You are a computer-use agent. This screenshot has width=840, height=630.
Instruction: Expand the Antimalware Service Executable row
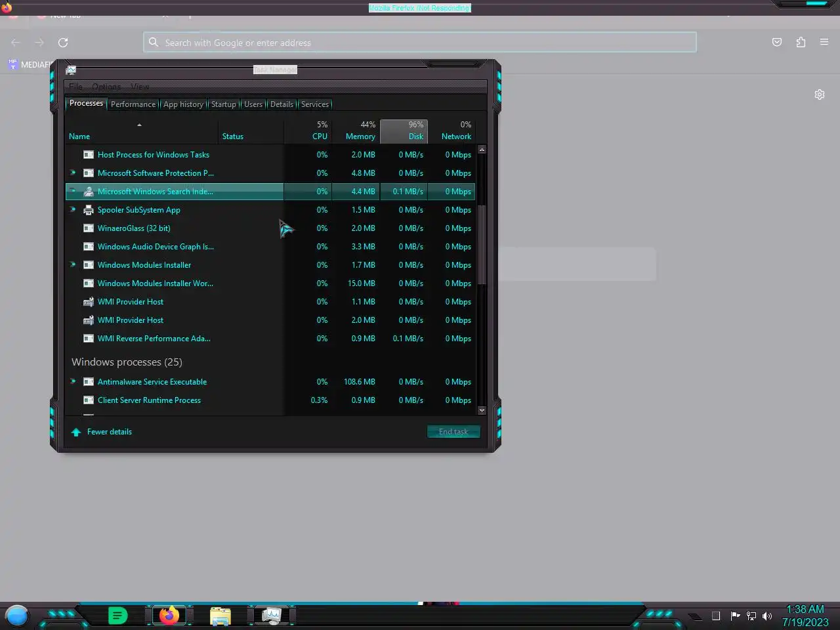73,381
